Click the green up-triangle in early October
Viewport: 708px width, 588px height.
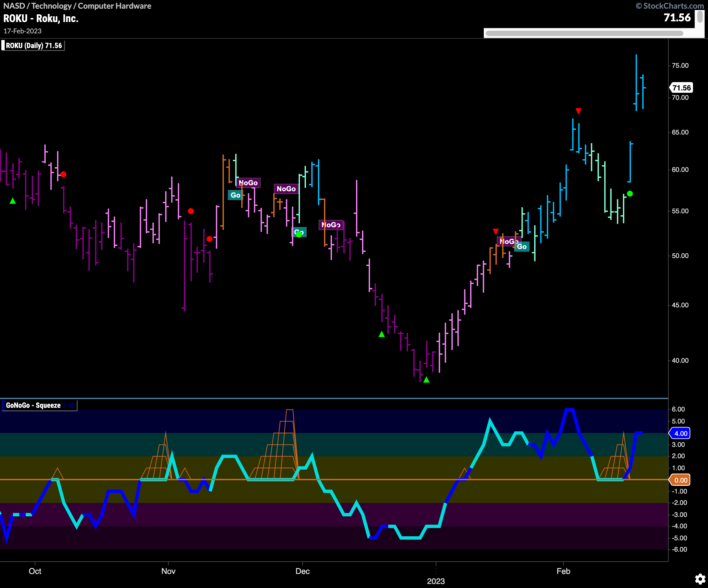pyautogui.click(x=13, y=201)
